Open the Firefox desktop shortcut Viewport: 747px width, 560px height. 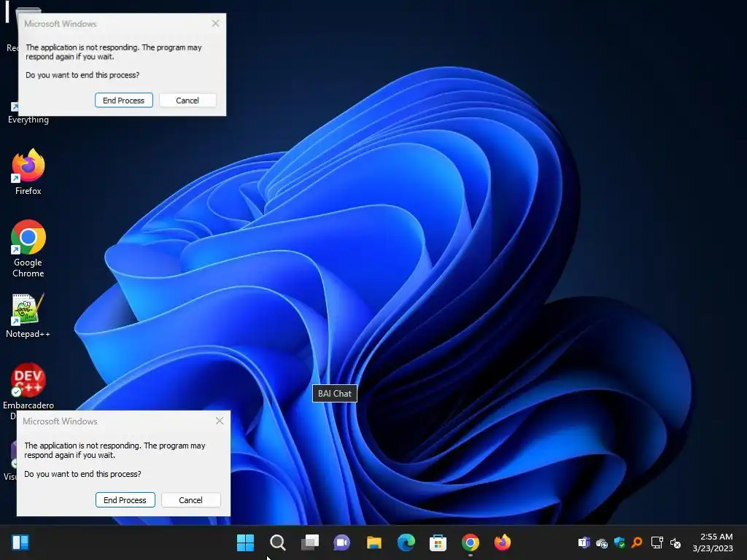(x=28, y=172)
